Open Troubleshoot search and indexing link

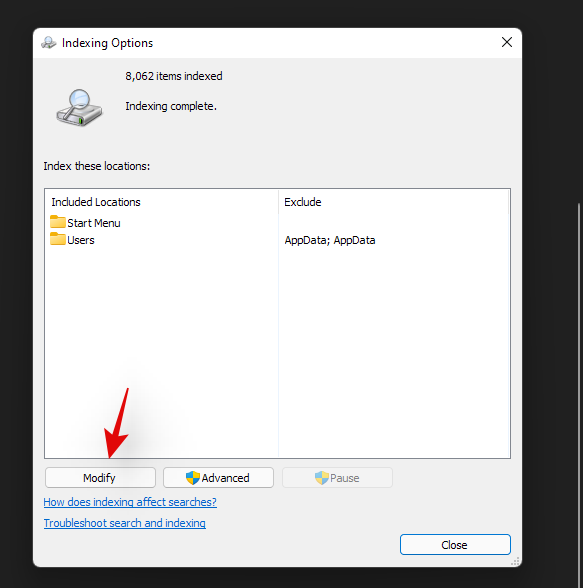[x=124, y=523]
